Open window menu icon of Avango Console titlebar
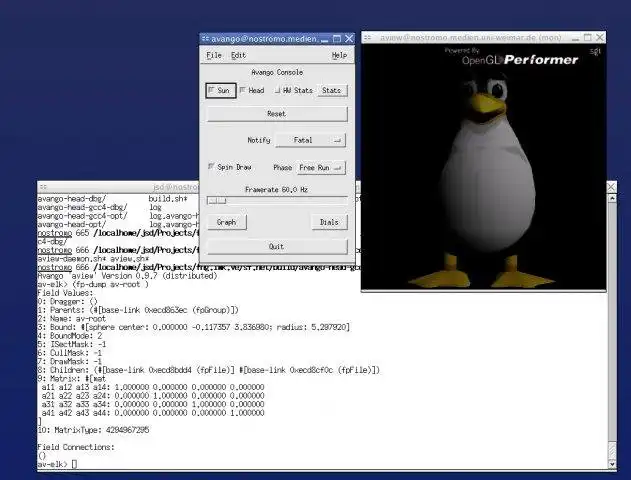 click(205, 39)
